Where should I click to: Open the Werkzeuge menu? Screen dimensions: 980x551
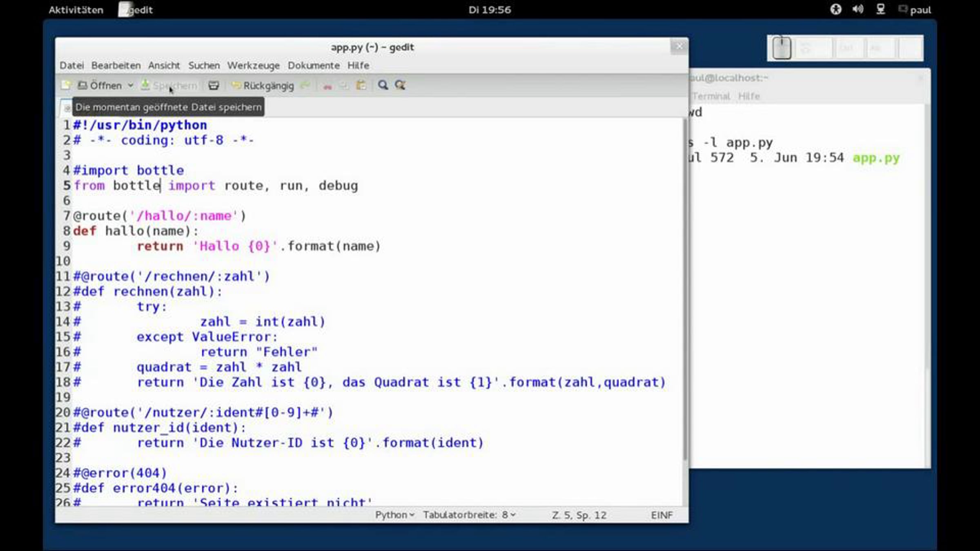[253, 65]
